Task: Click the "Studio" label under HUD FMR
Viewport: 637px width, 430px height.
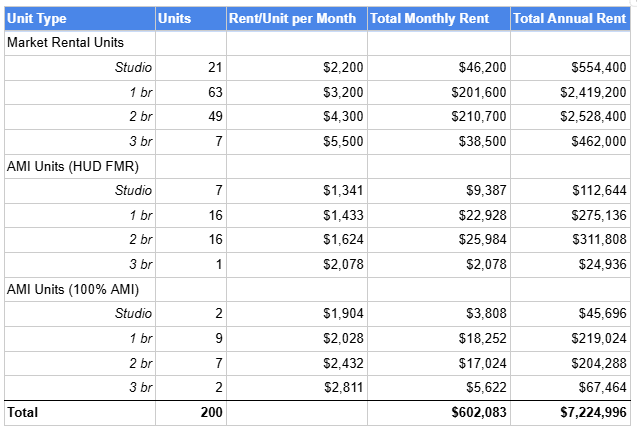Action: (133, 191)
